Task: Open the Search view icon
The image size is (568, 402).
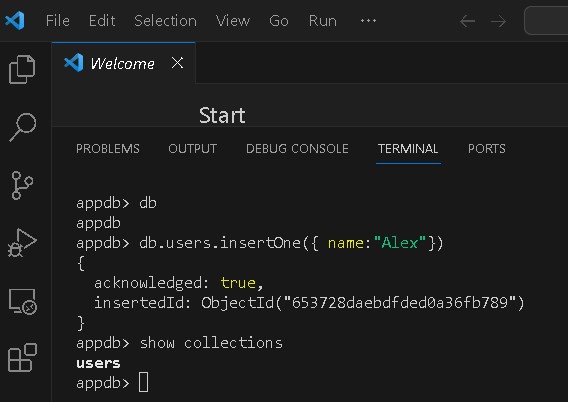Action: coord(22,127)
